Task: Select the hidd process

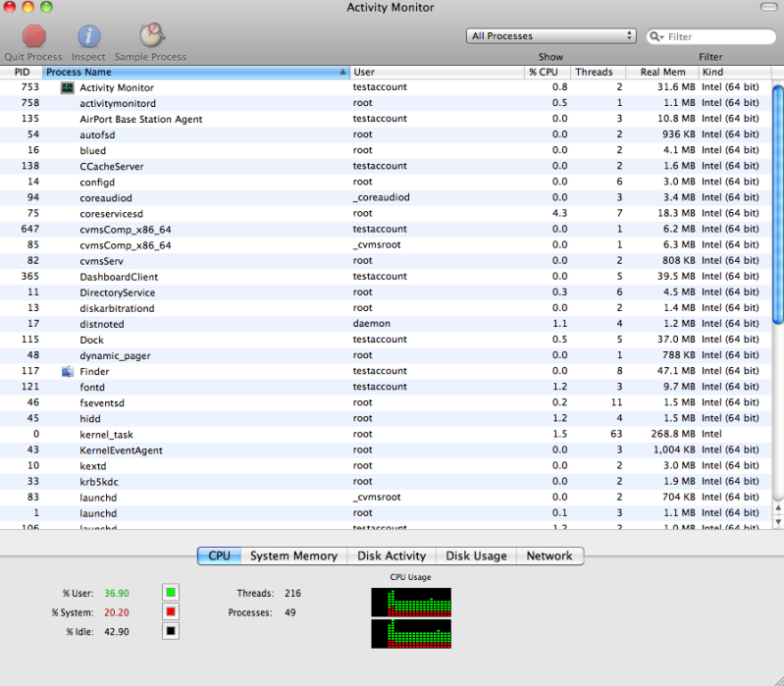Action: [386, 418]
